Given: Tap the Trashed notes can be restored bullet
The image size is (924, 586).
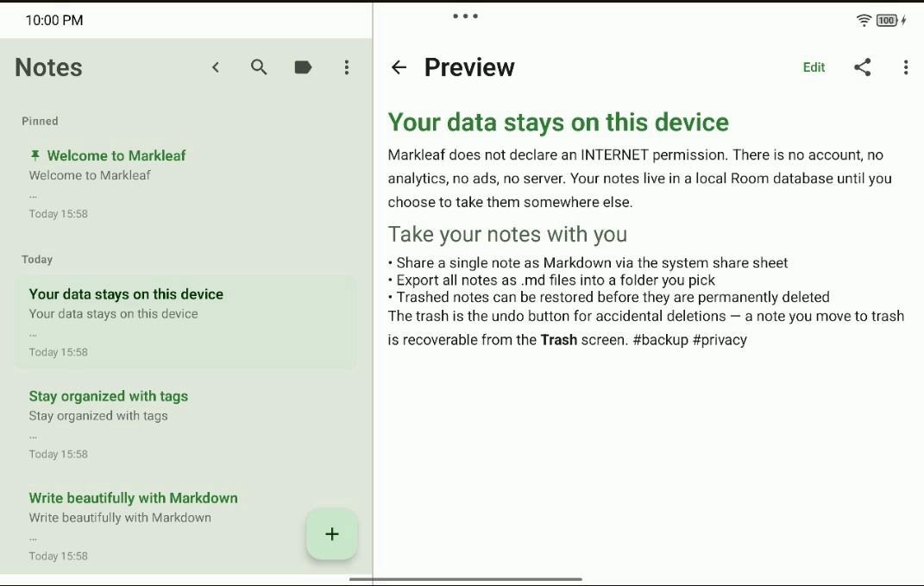Looking at the screenshot, I should click(609, 297).
